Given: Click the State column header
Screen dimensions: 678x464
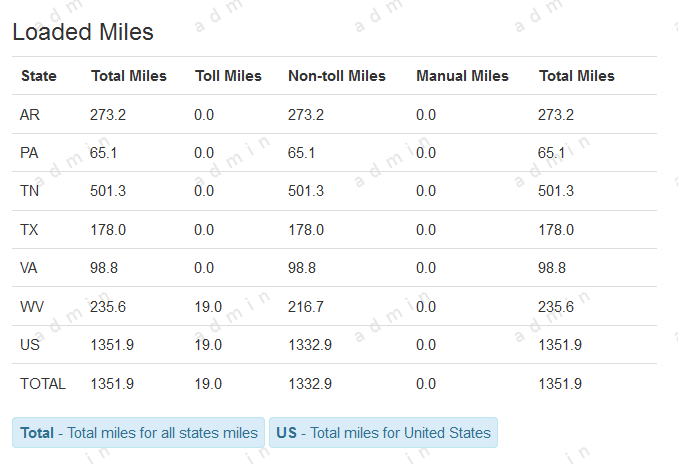Looking at the screenshot, I should tap(38, 76).
